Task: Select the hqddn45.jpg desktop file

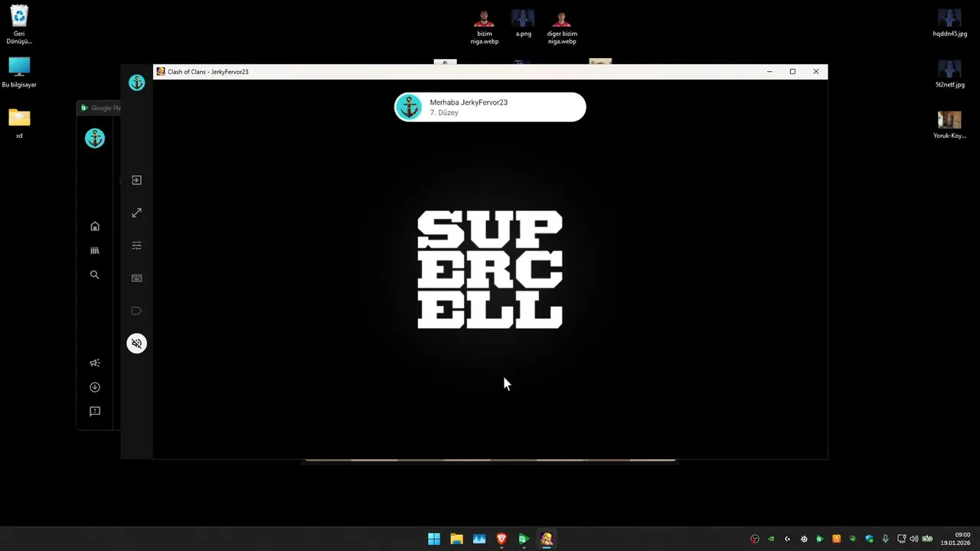Action: tap(949, 24)
